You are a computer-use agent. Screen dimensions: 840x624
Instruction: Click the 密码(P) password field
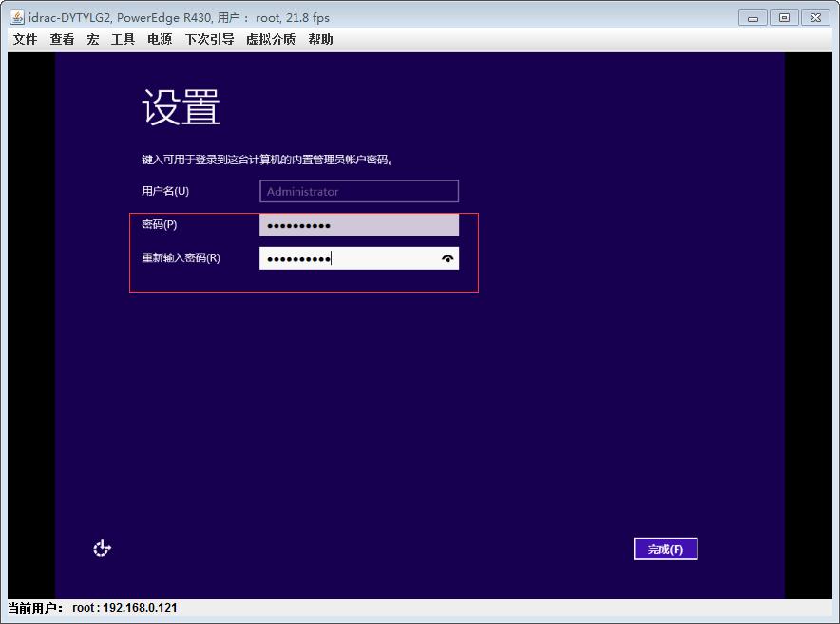click(x=358, y=225)
